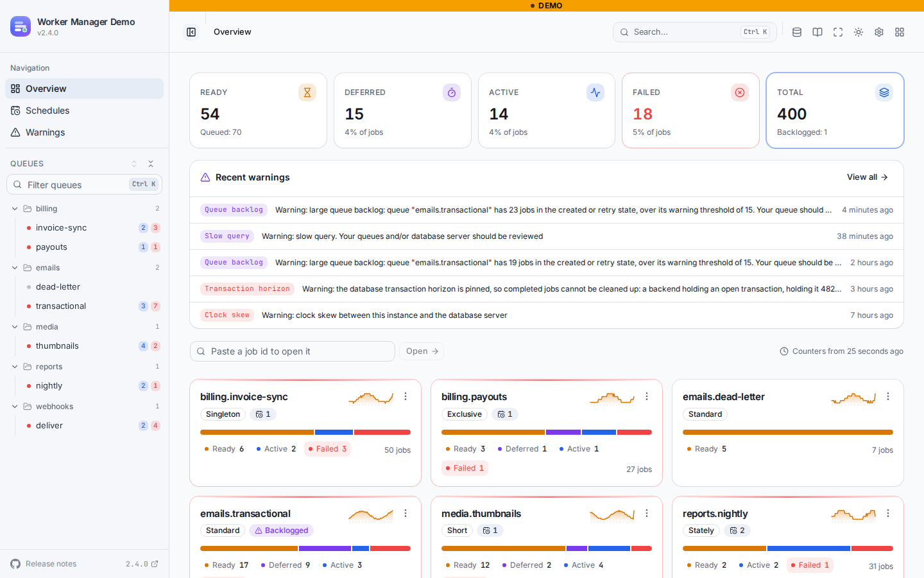This screenshot has width=924, height=578.
Task: Collapse the sidebar panel using the header icon
Action: [x=191, y=32]
